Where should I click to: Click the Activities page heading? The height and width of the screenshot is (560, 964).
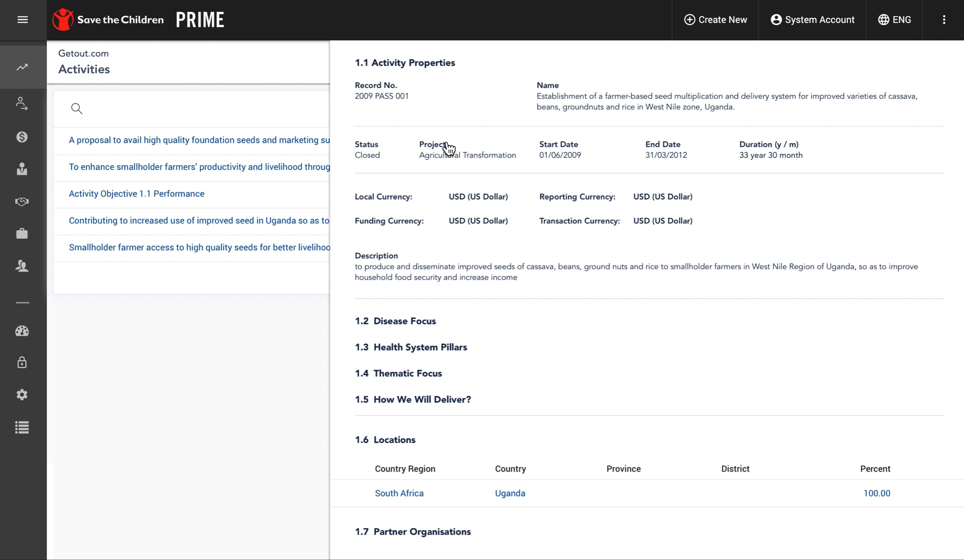point(84,69)
